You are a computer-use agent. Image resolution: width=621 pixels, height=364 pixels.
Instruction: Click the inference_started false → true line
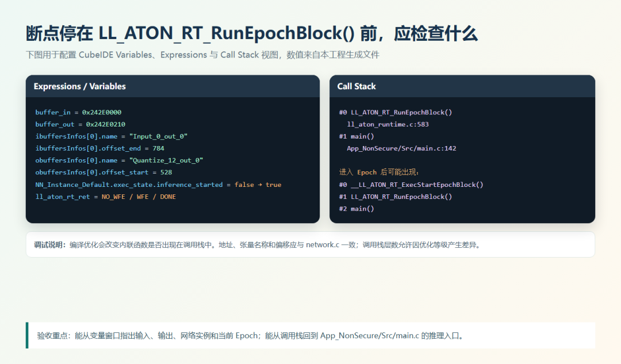tap(159, 185)
